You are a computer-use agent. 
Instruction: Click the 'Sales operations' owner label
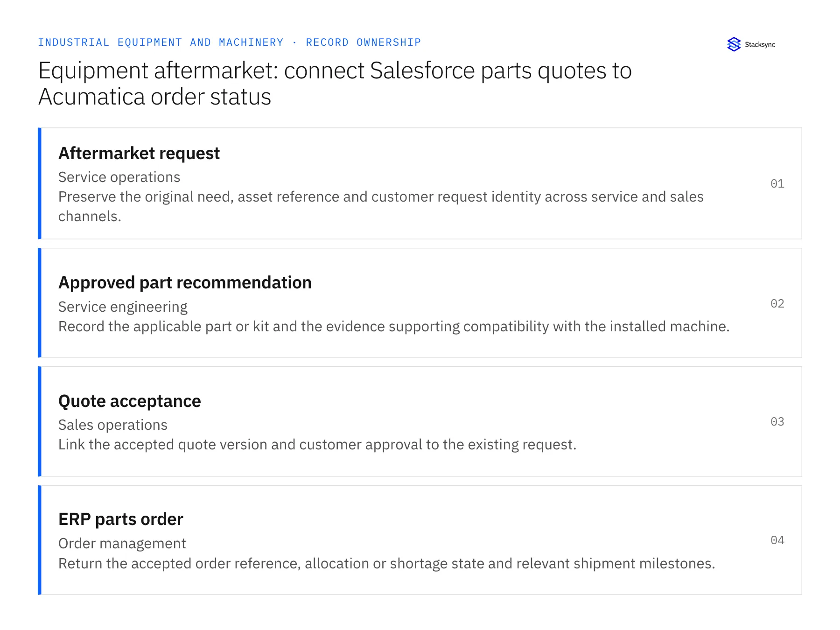pos(112,425)
